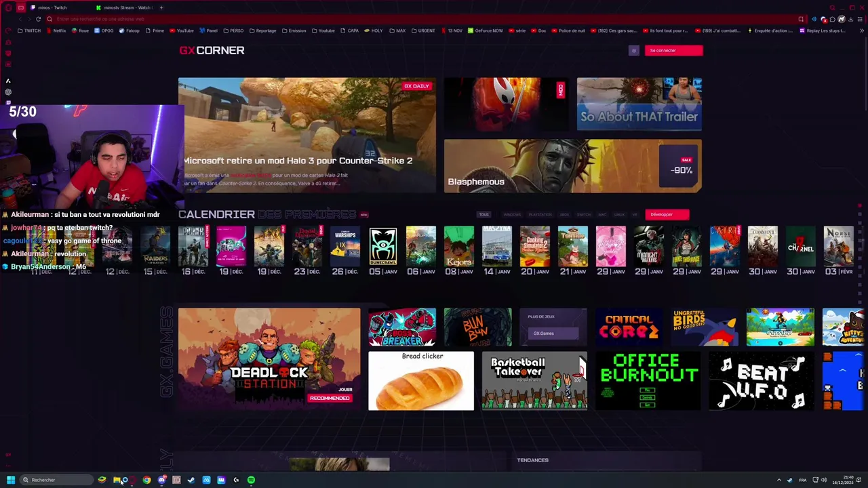Open the YouTube bookmark
The height and width of the screenshot is (488, 868).
pos(182,30)
